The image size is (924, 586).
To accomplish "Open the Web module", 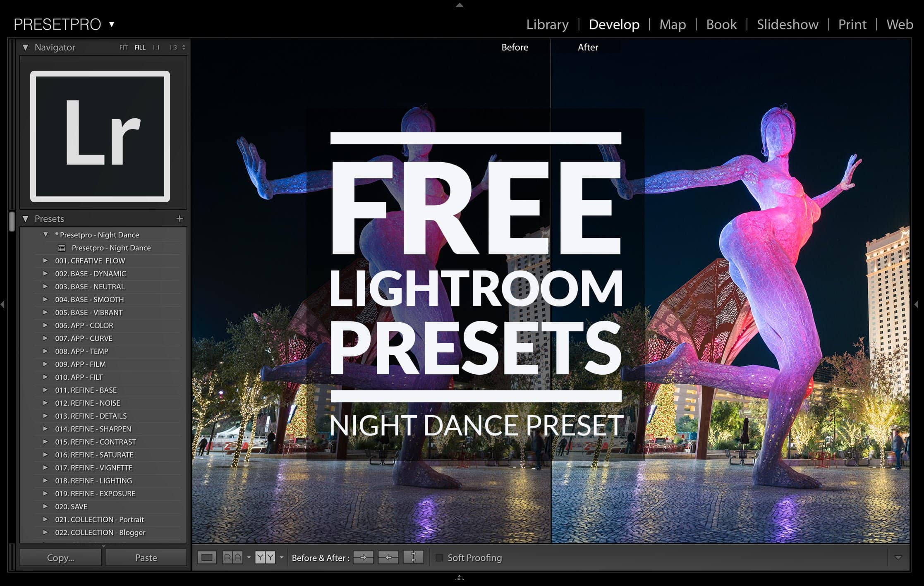I will pos(900,24).
